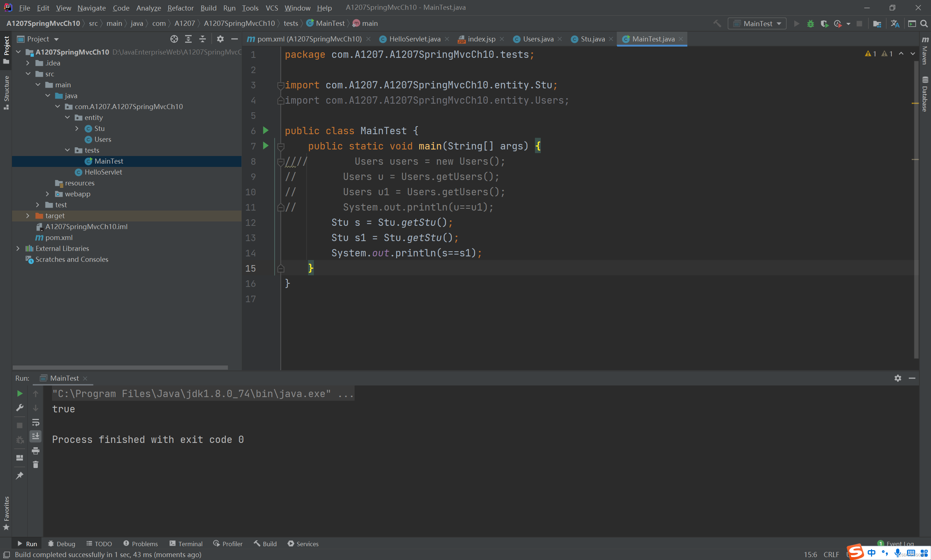Expand the entity folder in Project tree
The height and width of the screenshot is (560, 931).
[x=76, y=117]
